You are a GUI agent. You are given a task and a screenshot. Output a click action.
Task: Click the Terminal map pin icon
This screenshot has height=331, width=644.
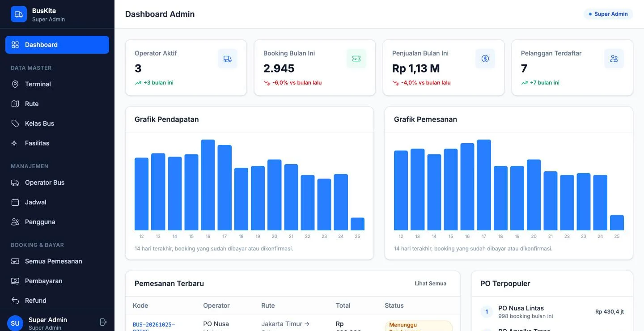tap(15, 84)
